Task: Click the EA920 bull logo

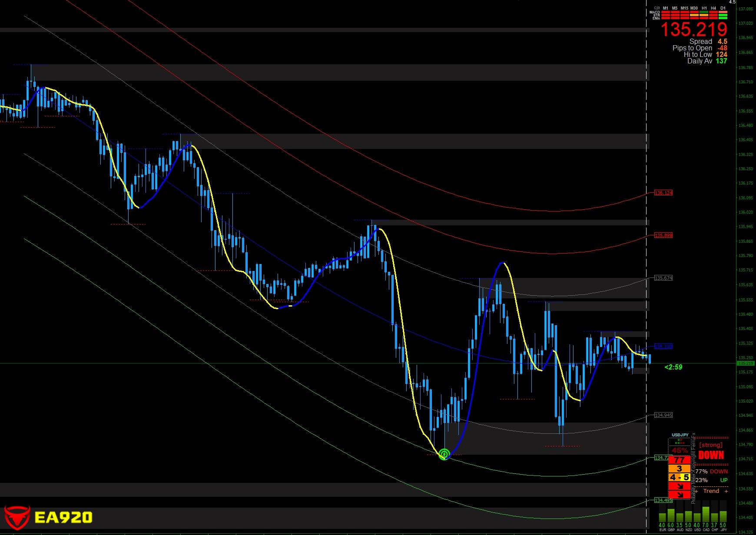Action: point(17,517)
